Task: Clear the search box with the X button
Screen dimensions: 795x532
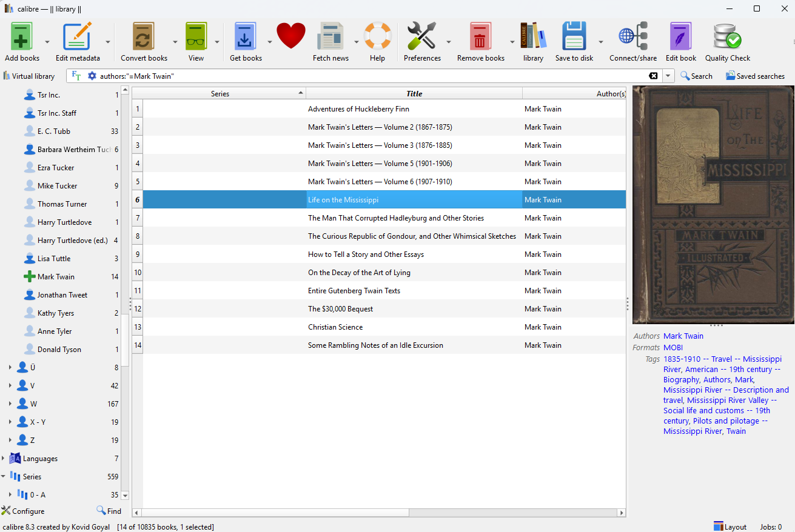Action: point(653,76)
